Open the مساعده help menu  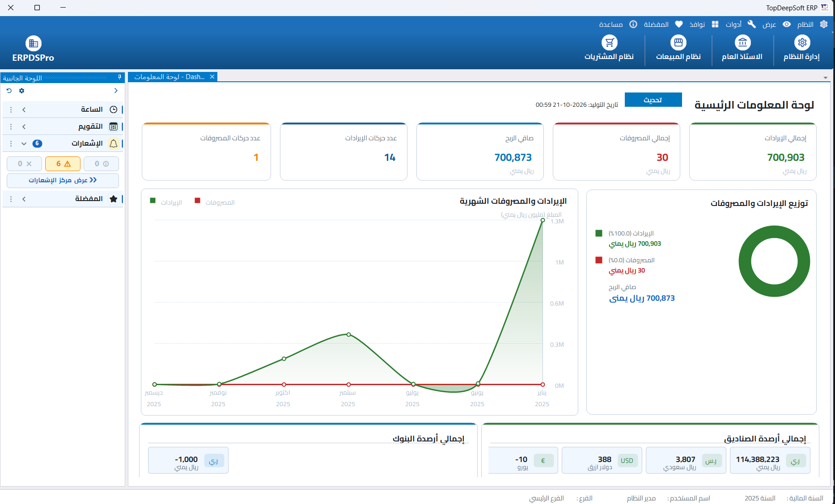[618, 25]
